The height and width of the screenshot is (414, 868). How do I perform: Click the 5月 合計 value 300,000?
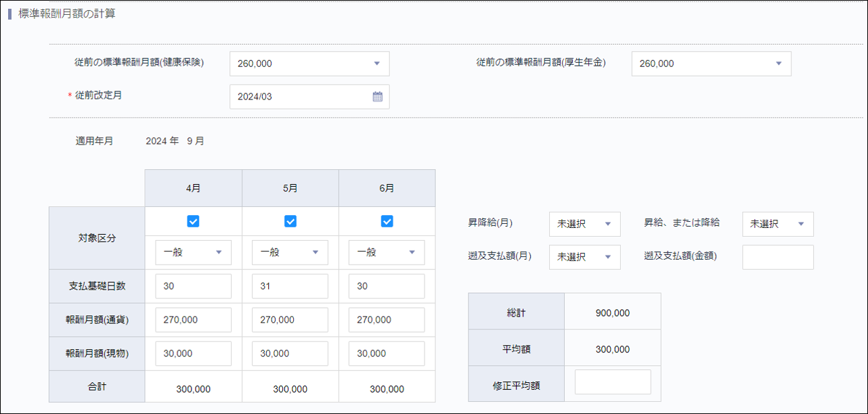[290, 389]
